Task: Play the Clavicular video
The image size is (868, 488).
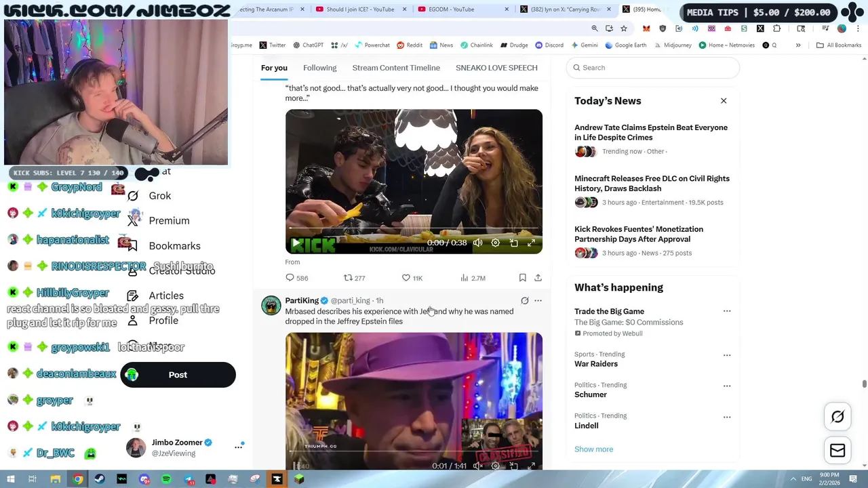Action: pos(296,243)
